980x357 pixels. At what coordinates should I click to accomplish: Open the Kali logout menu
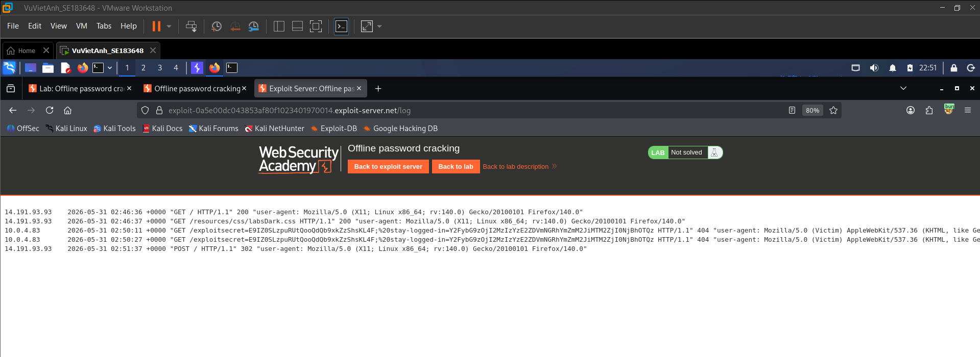[971, 68]
